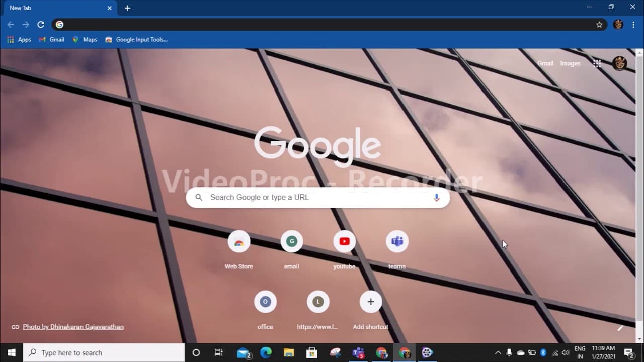Open Snipping Tool from the taskbar

click(335, 352)
